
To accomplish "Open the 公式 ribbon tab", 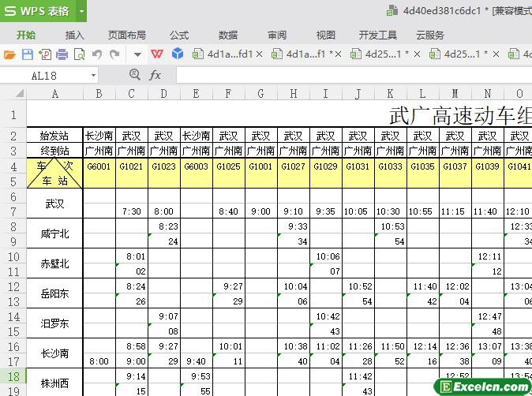I will tap(179, 35).
